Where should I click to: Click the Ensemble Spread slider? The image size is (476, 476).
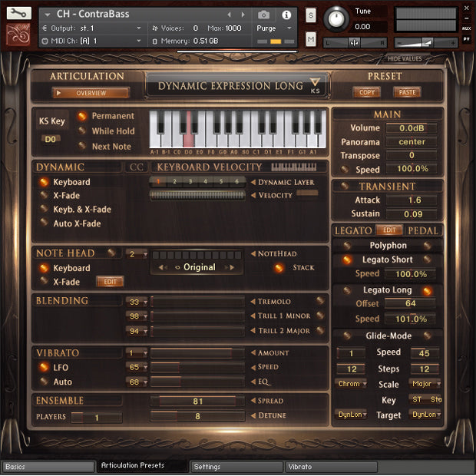click(197, 401)
